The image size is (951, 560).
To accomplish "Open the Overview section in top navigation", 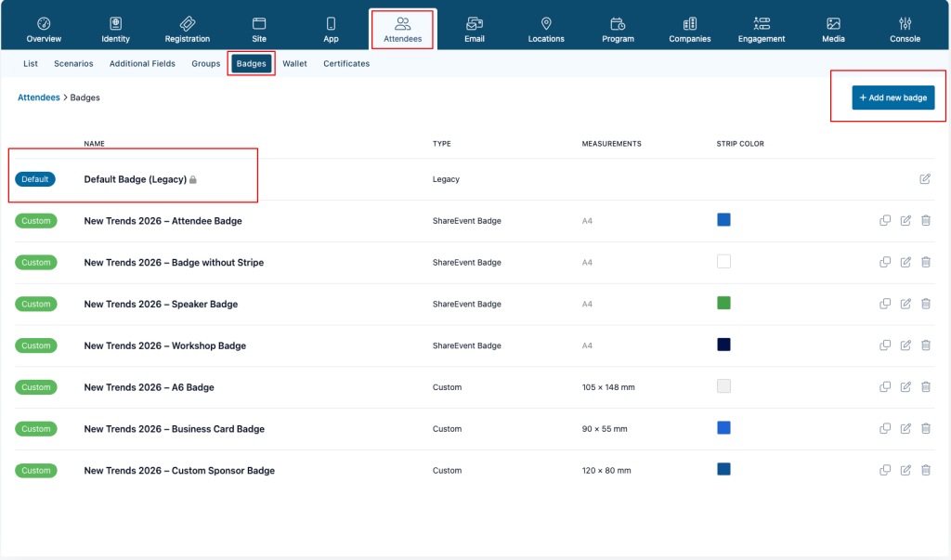I will click(44, 29).
